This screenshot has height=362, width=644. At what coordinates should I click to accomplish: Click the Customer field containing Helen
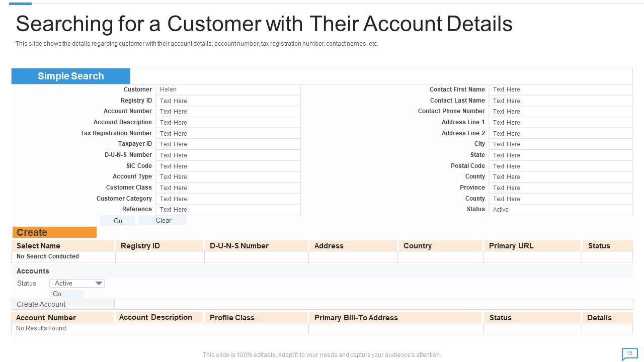tap(228, 89)
